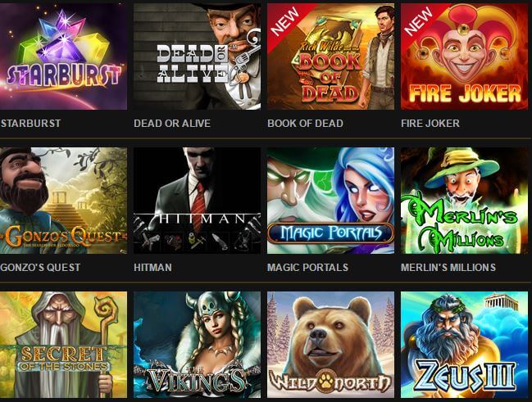Click the STARBURST title link
Viewport: 532px width, 402px height.
tap(30, 124)
